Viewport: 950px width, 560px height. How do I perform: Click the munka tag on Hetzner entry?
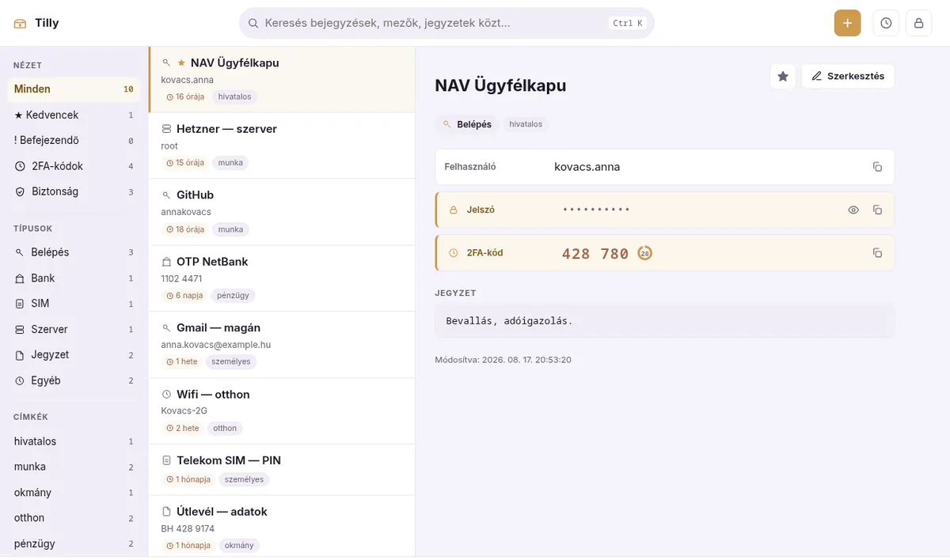(230, 163)
